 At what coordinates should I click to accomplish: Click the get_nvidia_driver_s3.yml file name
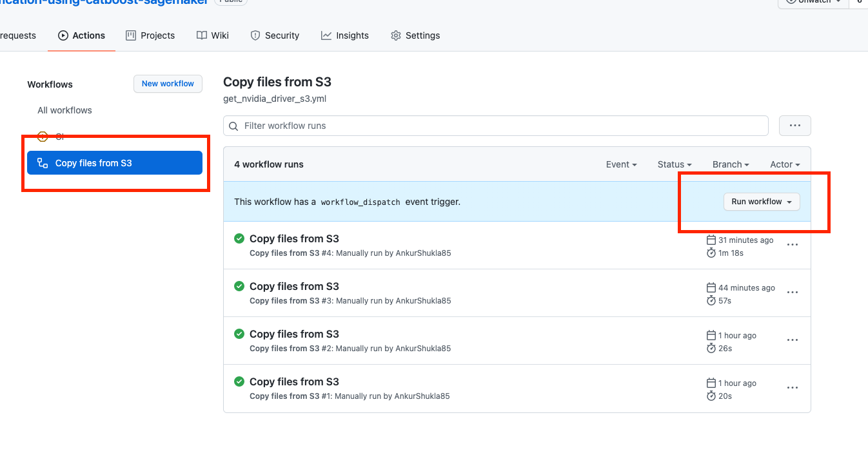coord(275,99)
